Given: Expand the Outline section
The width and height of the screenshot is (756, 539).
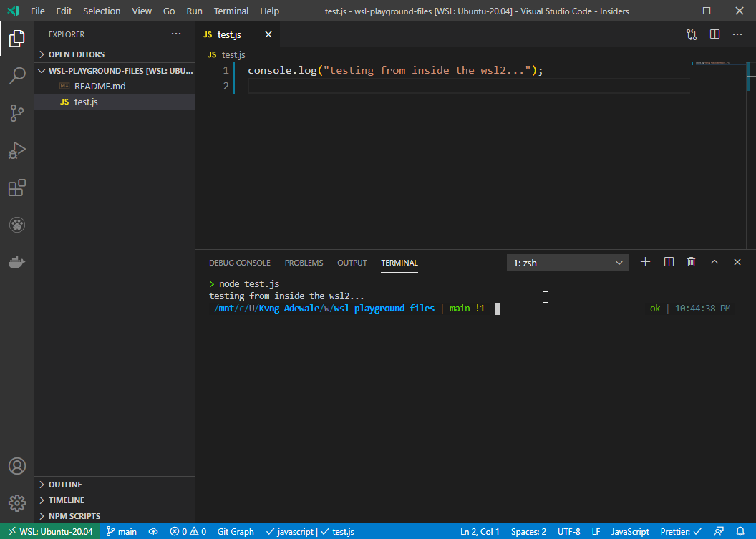Looking at the screenshot, I should (x=115, y=485).
